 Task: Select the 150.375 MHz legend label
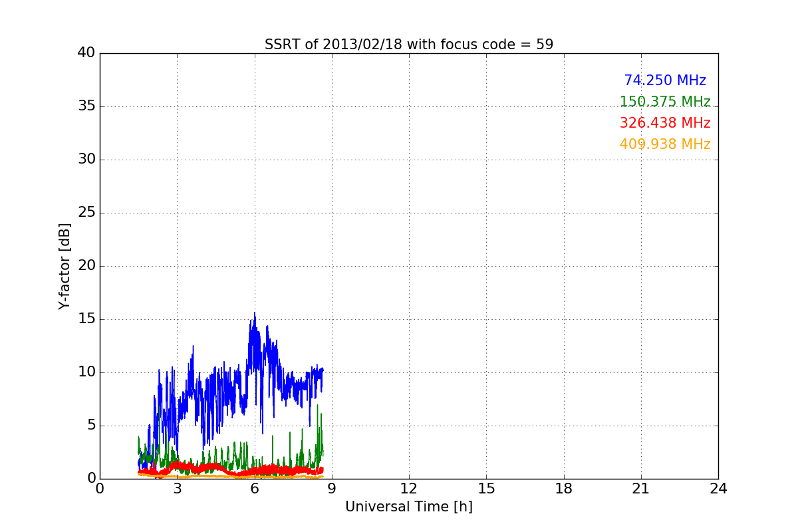click(x=665, y=102)
